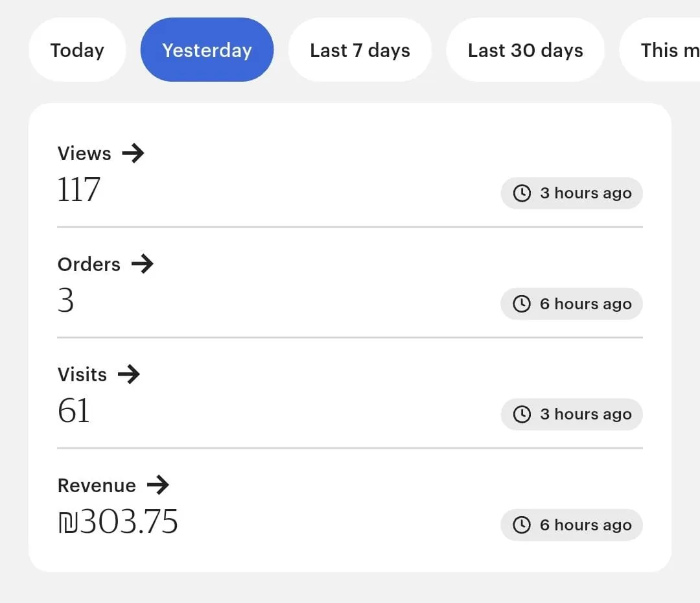Click the Visits label text
The width and height of the screenshot is (700, 603).
[82, 375]
